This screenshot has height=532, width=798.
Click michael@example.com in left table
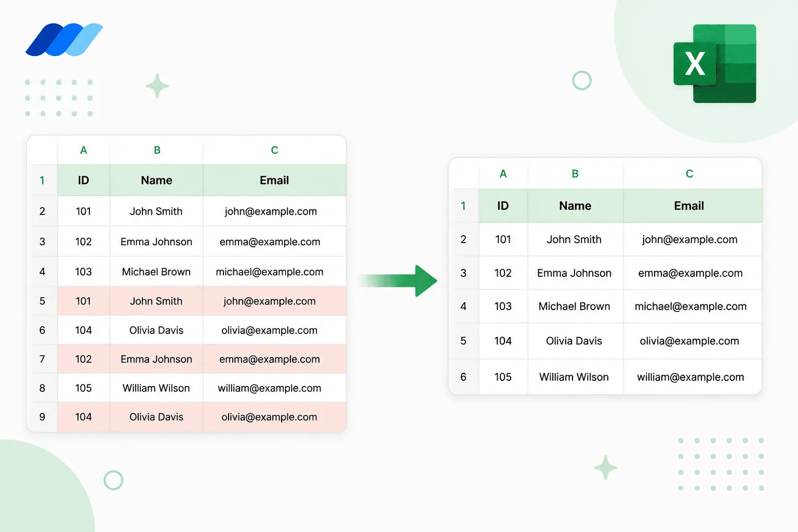(270, 272)
